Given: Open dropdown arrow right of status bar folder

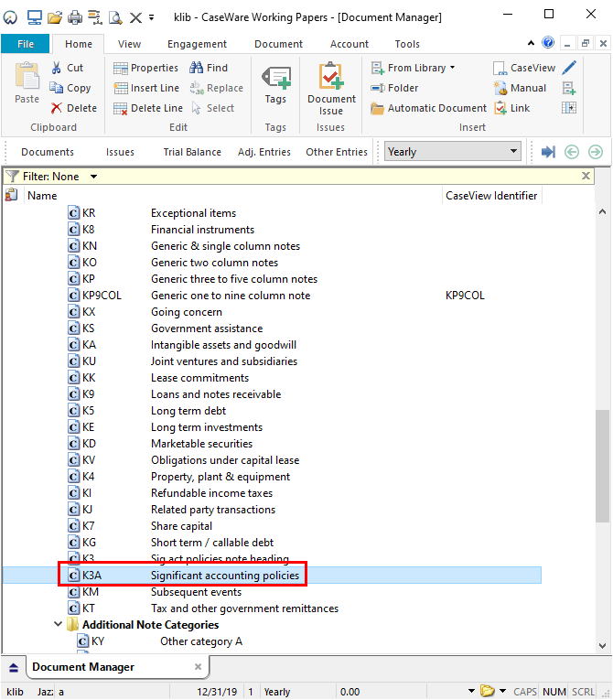Looking at the screenshot, I should (502, 691).
